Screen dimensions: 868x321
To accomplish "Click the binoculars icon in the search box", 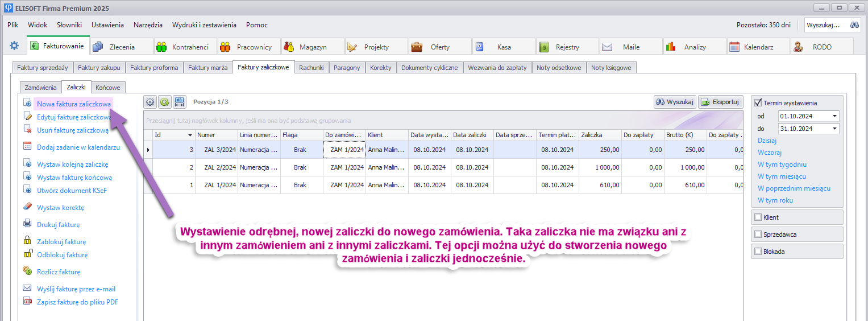I will click(854, 25).
